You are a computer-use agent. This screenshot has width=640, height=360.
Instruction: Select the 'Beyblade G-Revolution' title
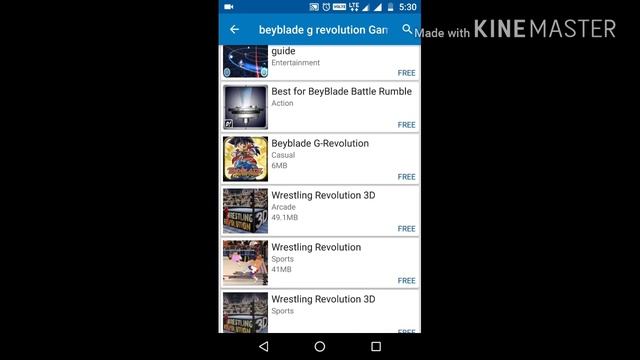(x=320, y=143)
